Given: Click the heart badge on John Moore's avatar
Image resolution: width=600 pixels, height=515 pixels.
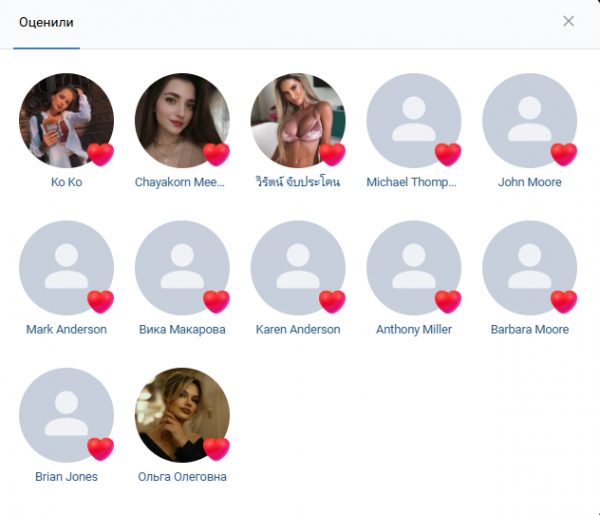Looking at the screenshot, I should click(x=564, y=155).
